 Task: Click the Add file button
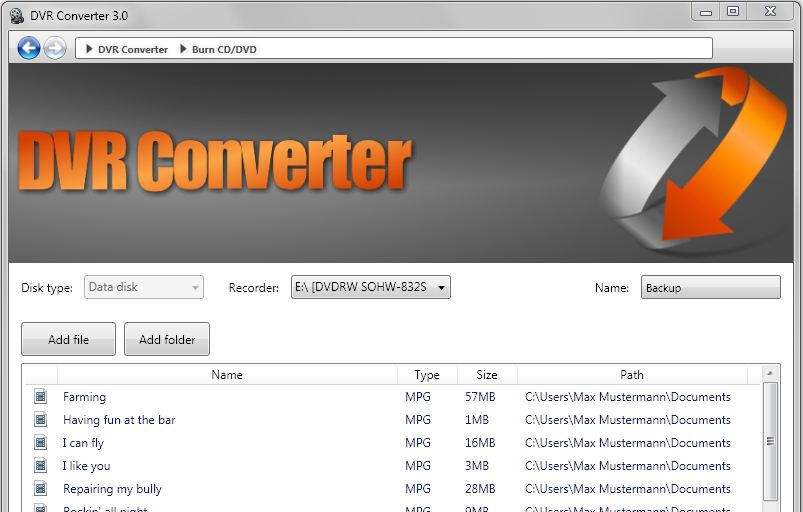point(69,339)
